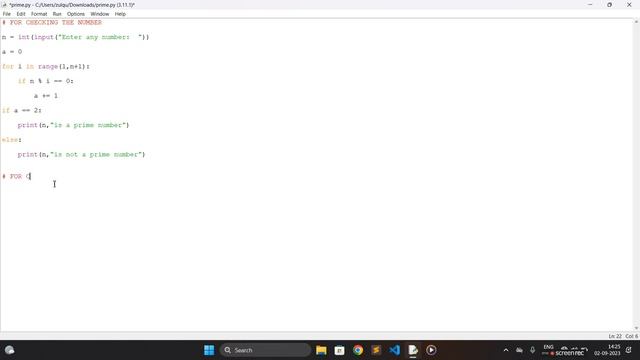Click the print "is not a prime number" line
The height and width of the screenshot is (360, 640).
point(81,155)
